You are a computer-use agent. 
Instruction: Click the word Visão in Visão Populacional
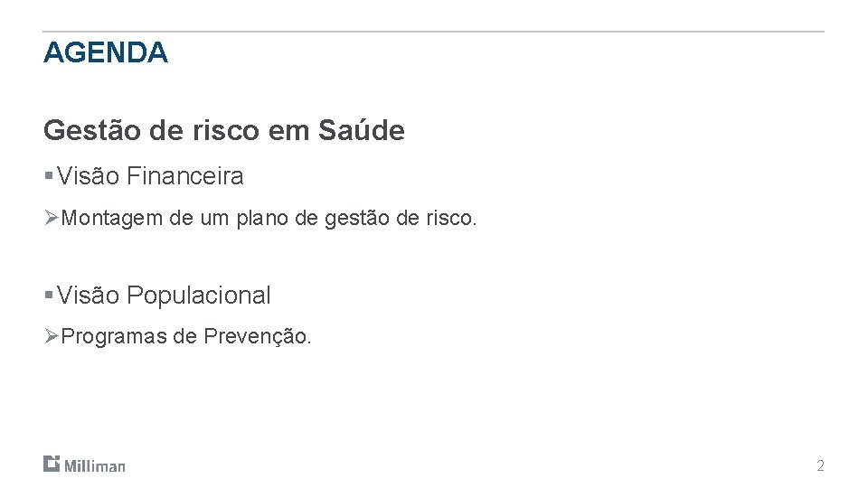tap(88, 295)
